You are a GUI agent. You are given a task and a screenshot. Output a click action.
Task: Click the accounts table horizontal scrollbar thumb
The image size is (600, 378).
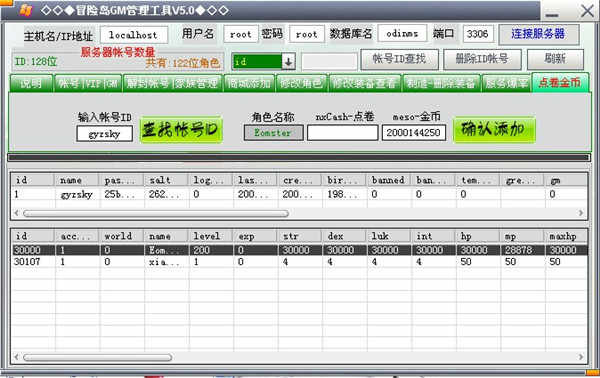pyautogui.click(x=156, y=213)
